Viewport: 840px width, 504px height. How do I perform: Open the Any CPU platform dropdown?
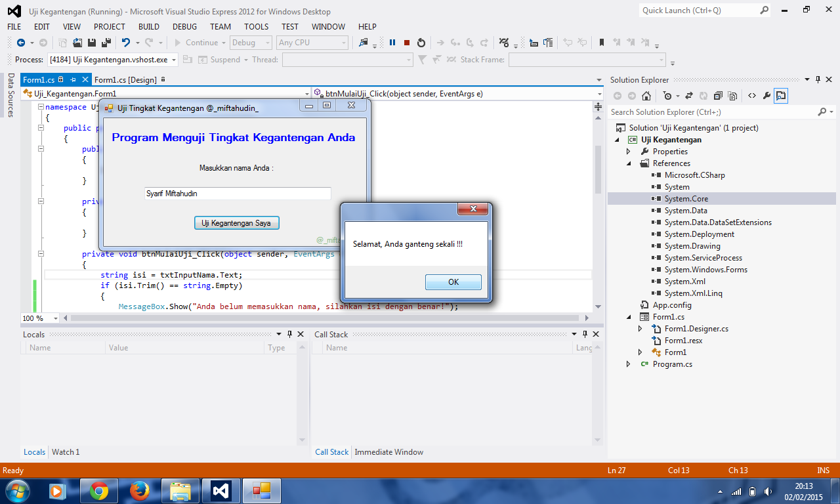(x=312, y=42)
